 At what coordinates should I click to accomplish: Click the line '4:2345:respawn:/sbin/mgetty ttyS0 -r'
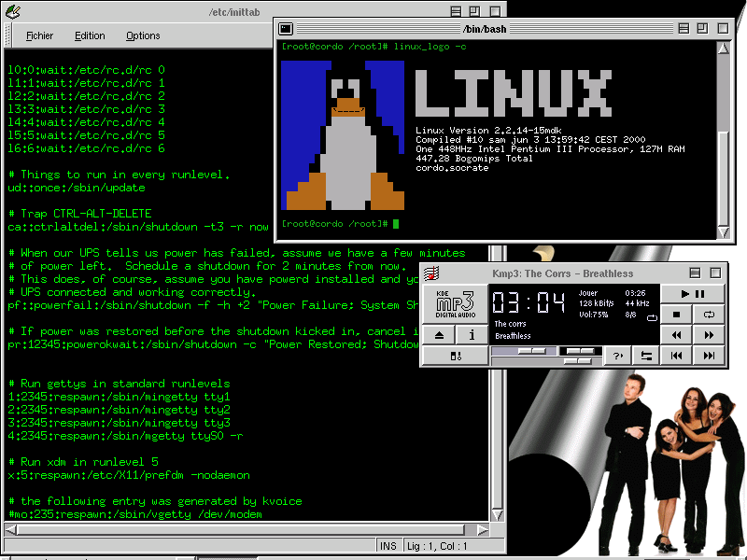[x=125, y=436]
